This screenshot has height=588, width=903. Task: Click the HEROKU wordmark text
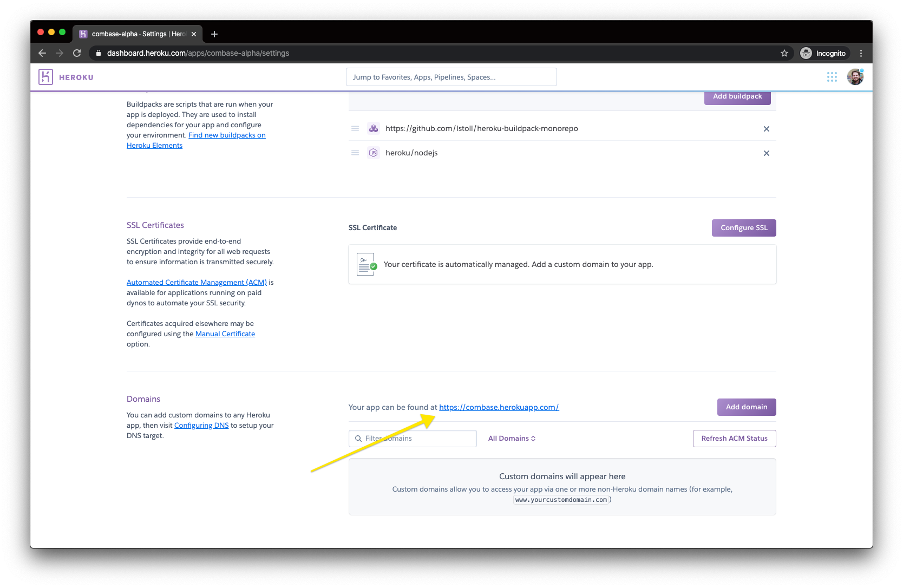click(76, 77)
